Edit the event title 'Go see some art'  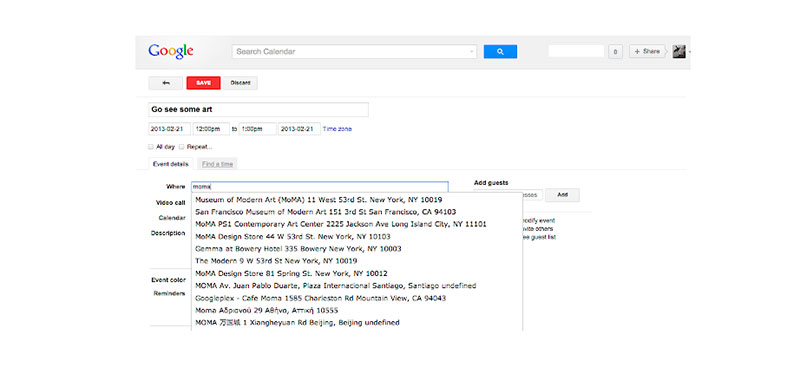(x=258, y=110)
